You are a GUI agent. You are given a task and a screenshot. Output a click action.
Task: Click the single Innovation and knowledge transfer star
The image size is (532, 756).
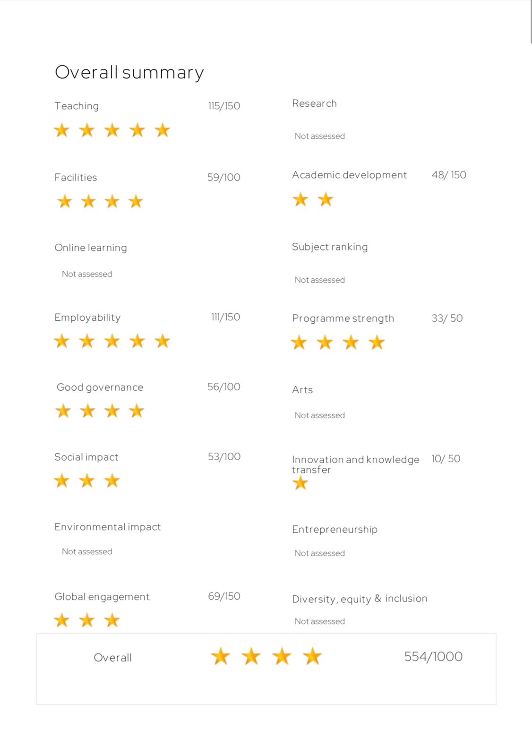click(300, 483)
